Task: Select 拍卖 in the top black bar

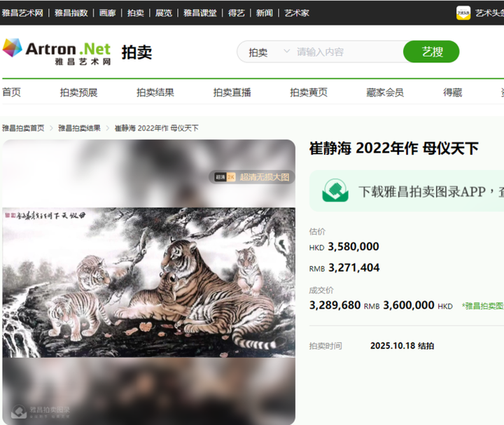Action: (x=135, y=13)
